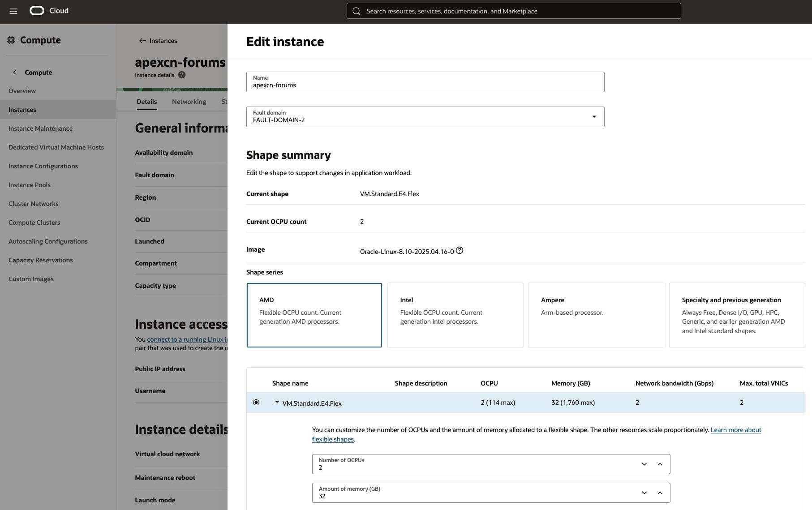The width and height of the screenshot is (812, 510).
Task: Click the Oracle Cloud logo
Action: (x=49, y=11)
